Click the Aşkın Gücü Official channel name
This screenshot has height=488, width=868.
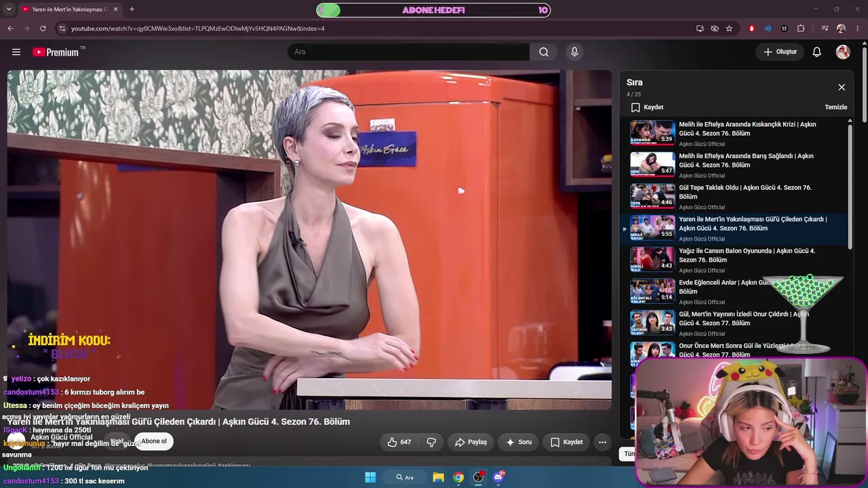click(x=62, y=437)
